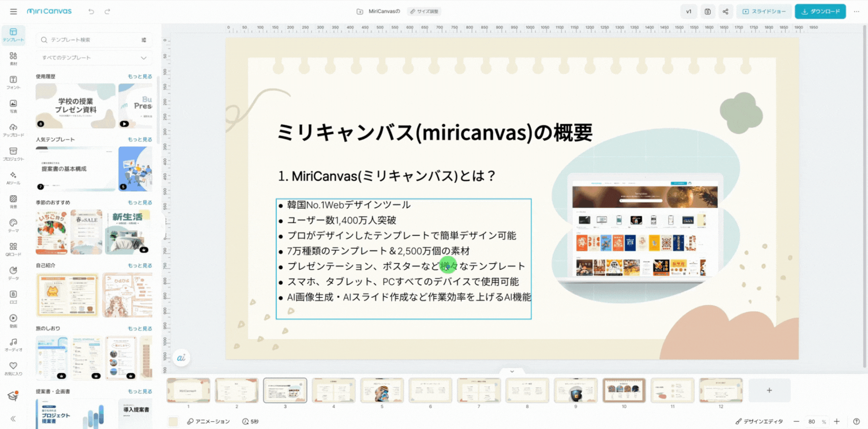Click the graduation cap tutorial icon
The height and width of the screenshot is (429, 868).
coord(13,396)
